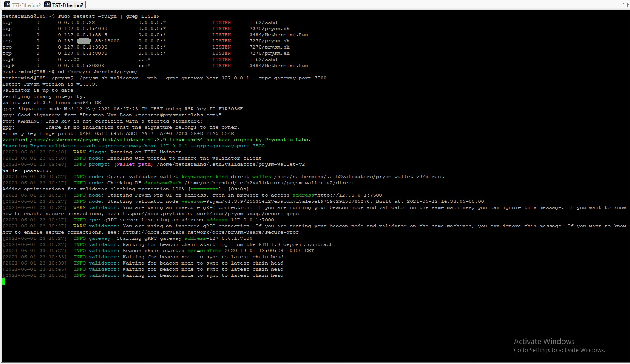The height and width of the screenshot is (364, 630).
Task: Click the timestamp [2021-06-01 23:10:45]
Action: tap(35, 269)
